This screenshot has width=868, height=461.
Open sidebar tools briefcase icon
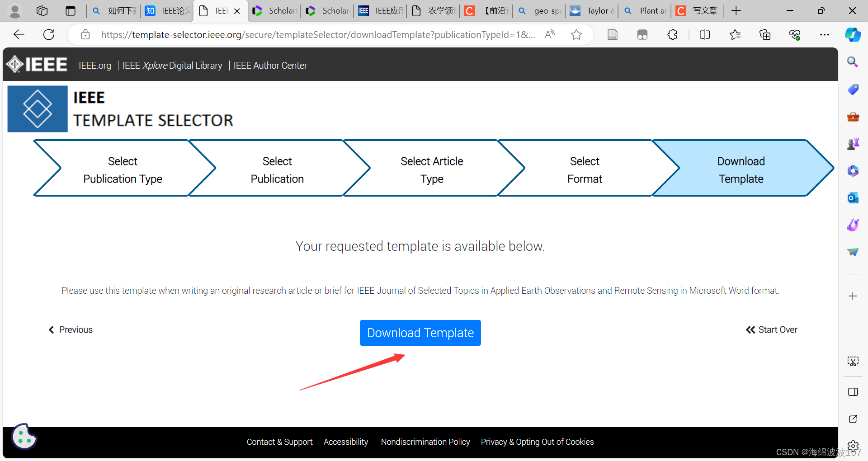853,117
